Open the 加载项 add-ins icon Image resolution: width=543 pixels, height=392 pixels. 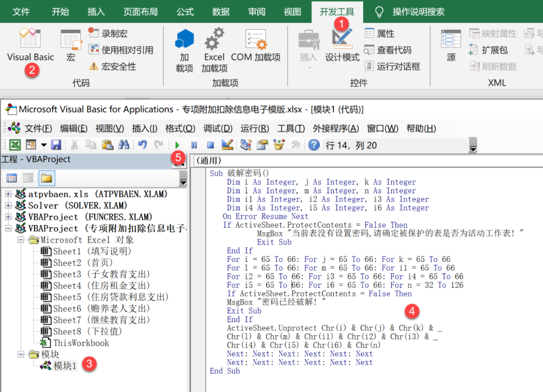[184, 50]
